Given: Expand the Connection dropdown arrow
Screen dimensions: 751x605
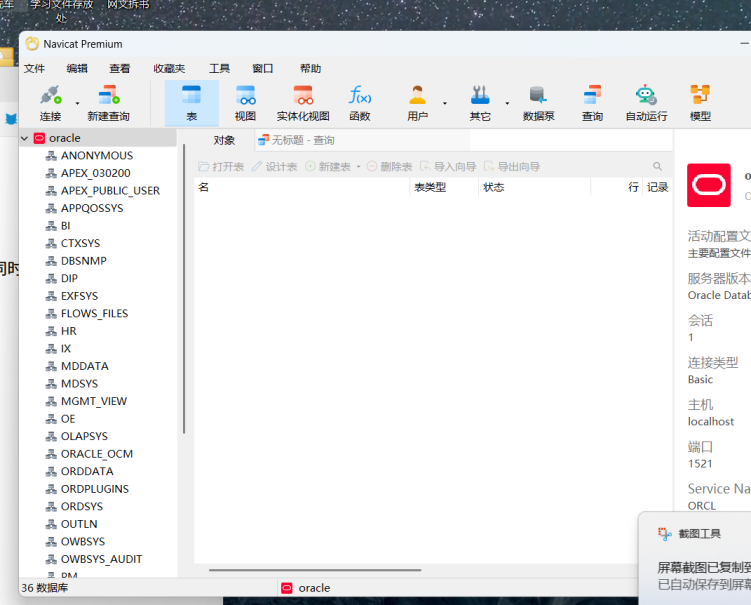Looking at the screenshot, I should tap(77, 103).
